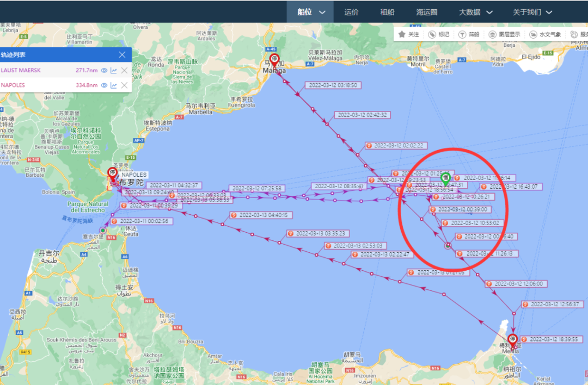Open the 图层显示 layers tool
This screenshot has width=588, height=385.
pos(504,34)
